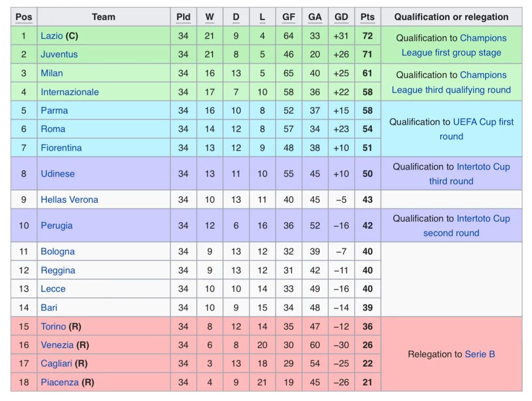The image size is (532, 401).
Task: Open the UEFA Cup first round link
Action: [483, 122]
